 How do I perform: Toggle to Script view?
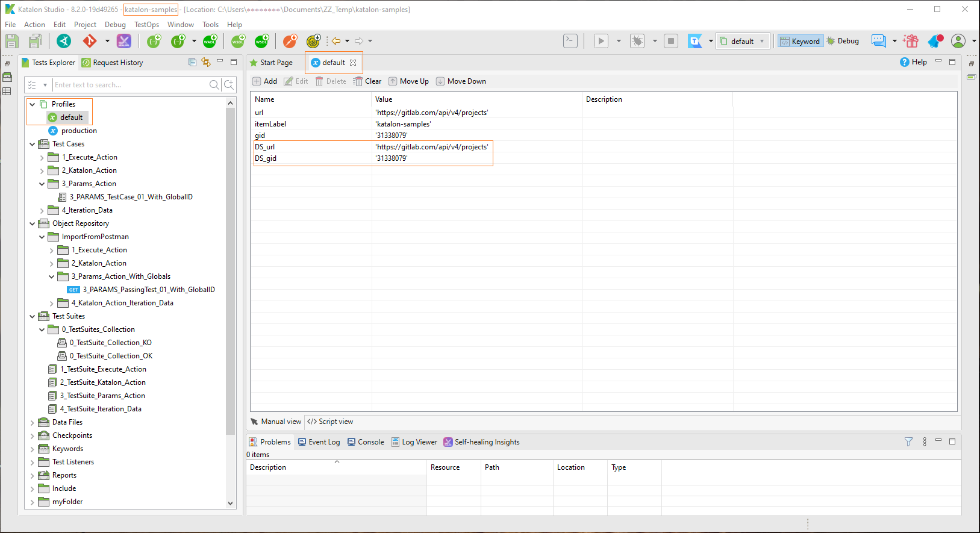330,422
